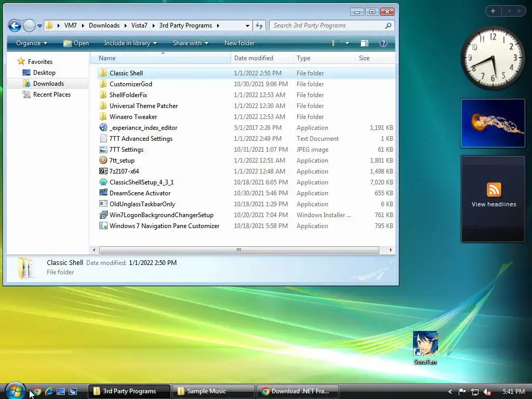Switch to Sample Music taskbar window
The width and height of the screenshot is (532, 399).
[x=214, y=391]
